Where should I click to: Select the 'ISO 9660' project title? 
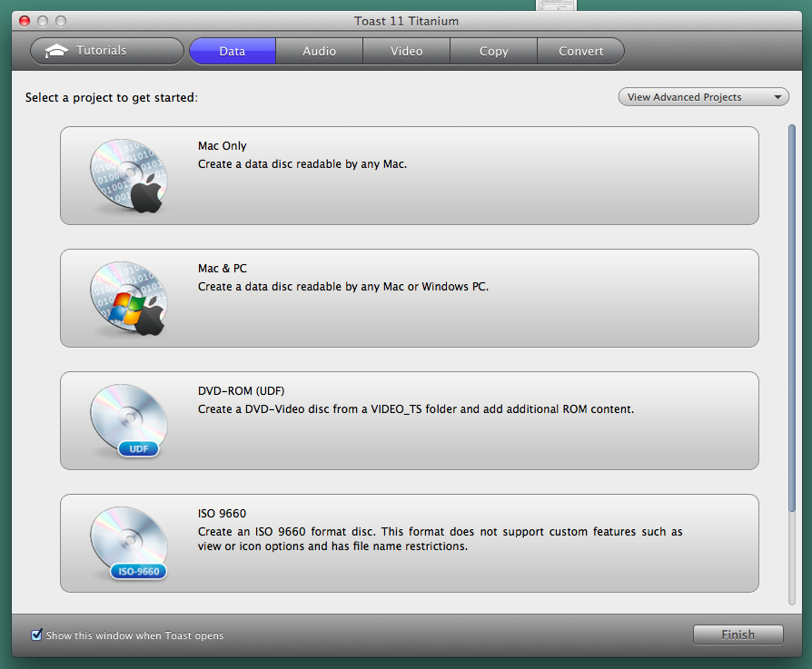[x=223, y=513]
